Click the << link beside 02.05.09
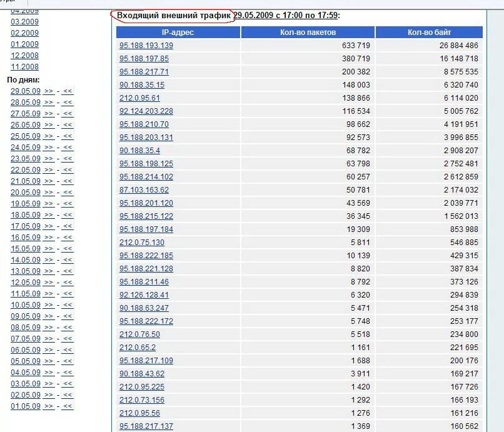 (68, 395)
